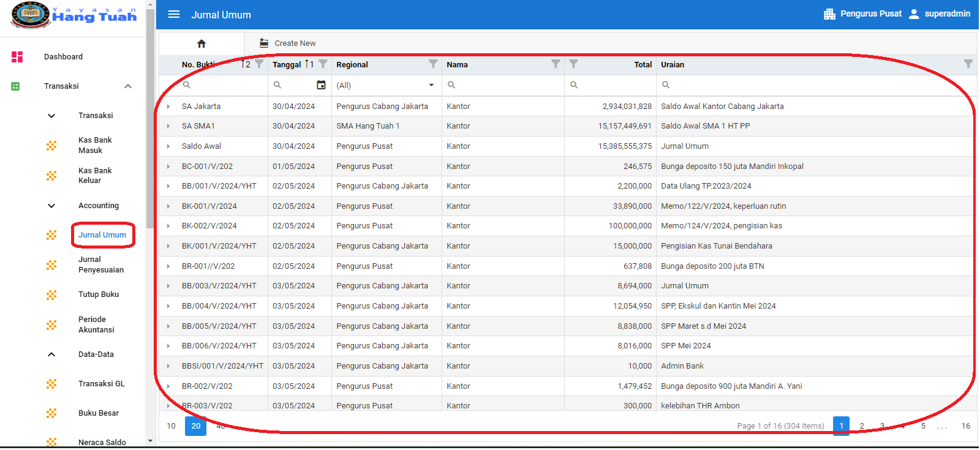Open Jurnal Penyesuaian menu item
The height and width of the screenshot is (450, 980).
(100, 264)
